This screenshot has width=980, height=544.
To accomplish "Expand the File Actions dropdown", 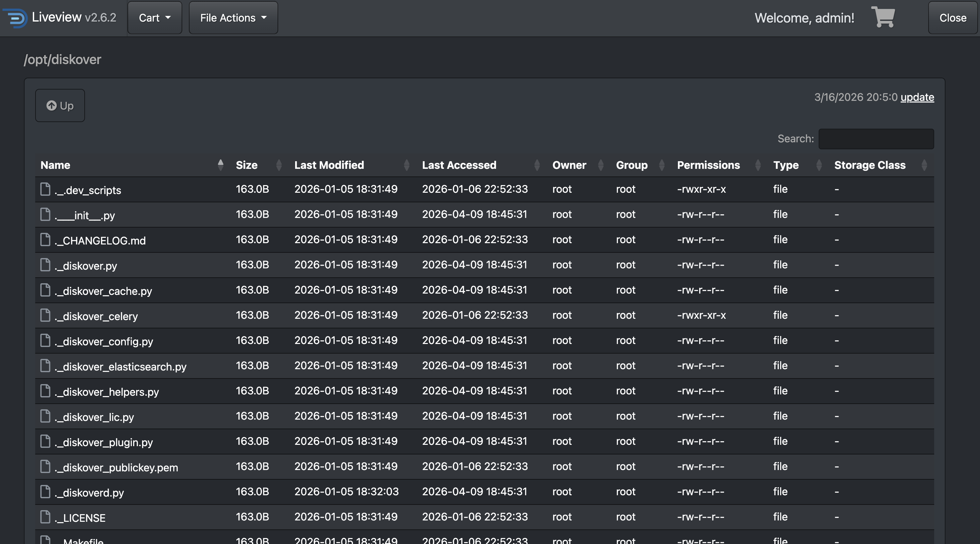I will pyautogui.click(x=233, y=18).
